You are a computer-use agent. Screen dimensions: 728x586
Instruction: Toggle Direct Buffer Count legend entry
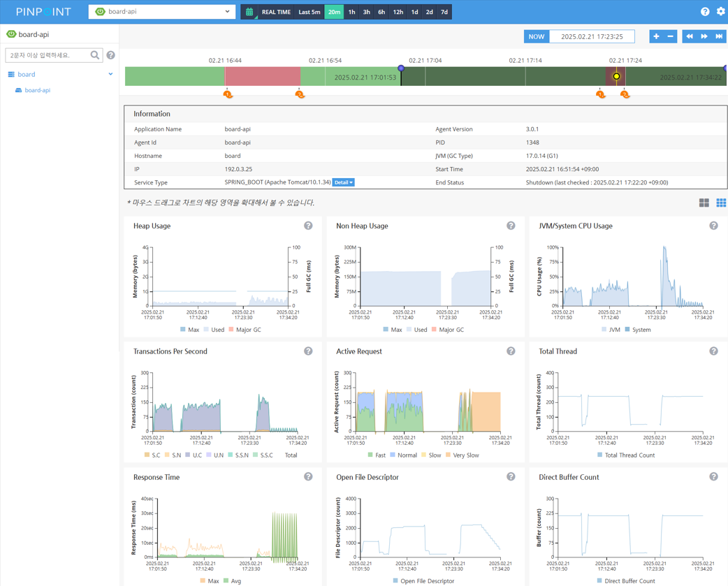click(626, 581)
